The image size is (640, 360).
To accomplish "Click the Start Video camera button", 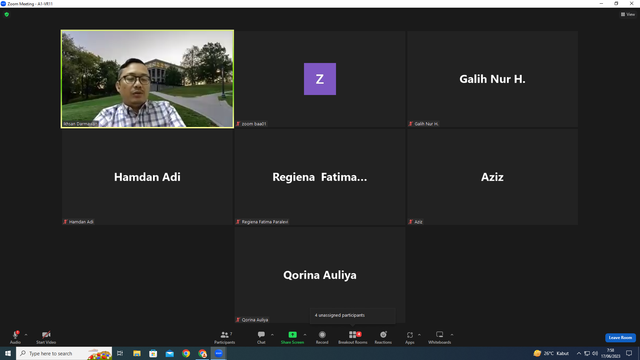I will click(x=46, y=337).
